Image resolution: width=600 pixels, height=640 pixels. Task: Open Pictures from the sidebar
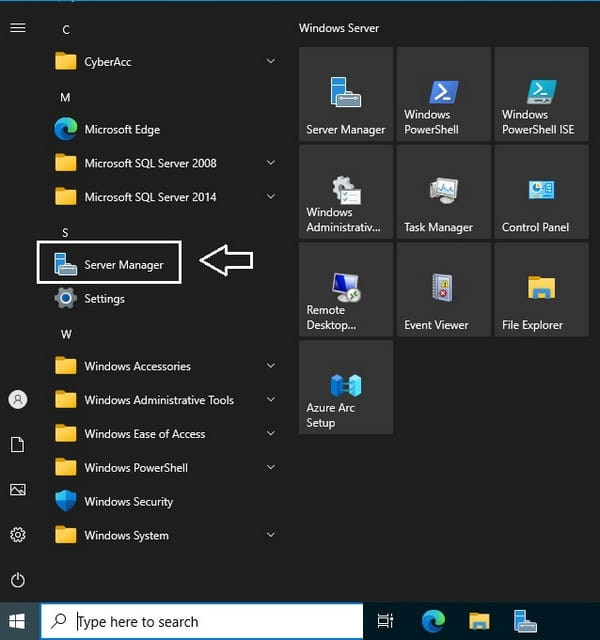pos(18,489)
